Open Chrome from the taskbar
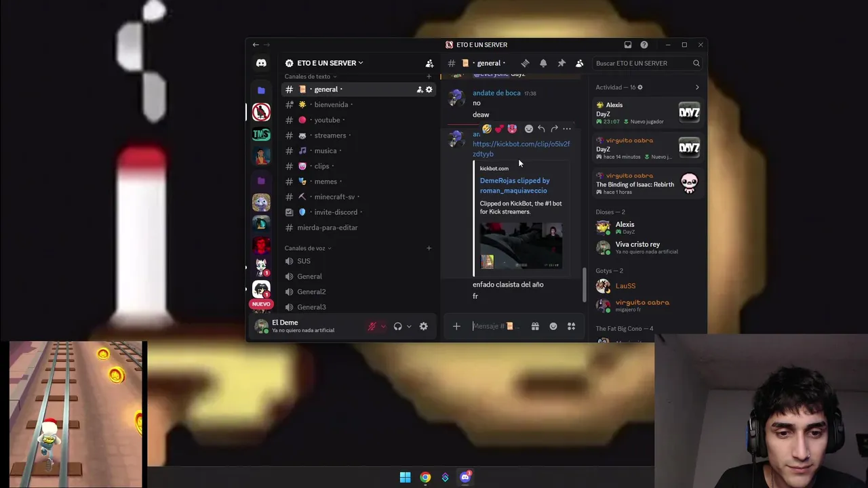868x488 pixels. point(425,477)
